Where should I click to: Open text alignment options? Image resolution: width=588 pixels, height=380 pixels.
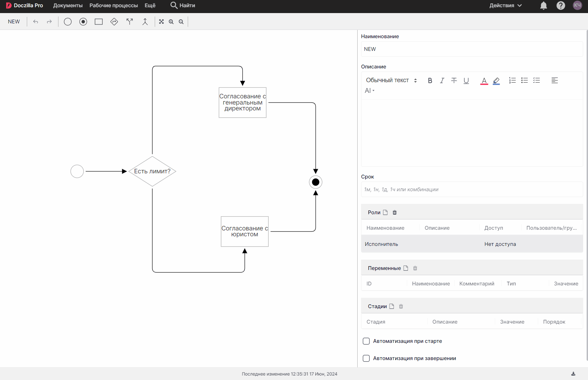point(555,80)
